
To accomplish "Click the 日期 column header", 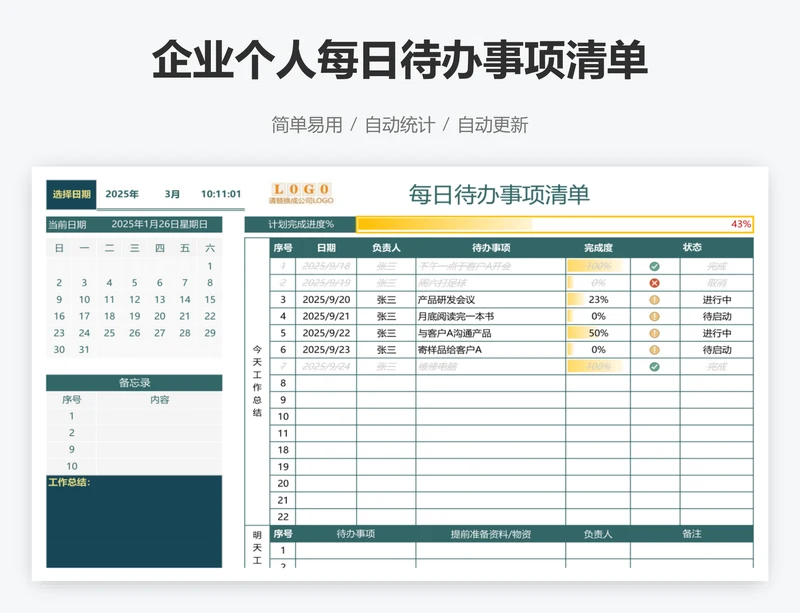I will pyautogui.click(x=326, y=248).
